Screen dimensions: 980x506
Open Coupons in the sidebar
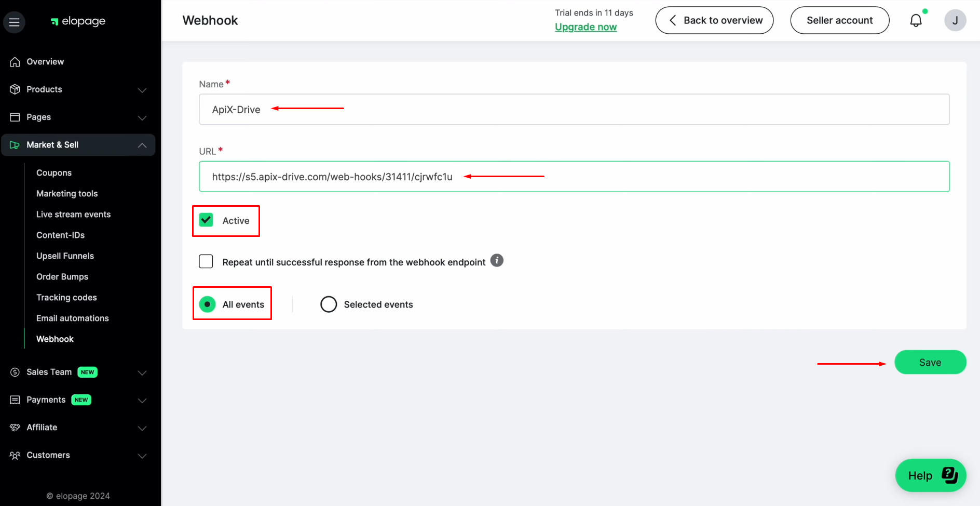54,173
